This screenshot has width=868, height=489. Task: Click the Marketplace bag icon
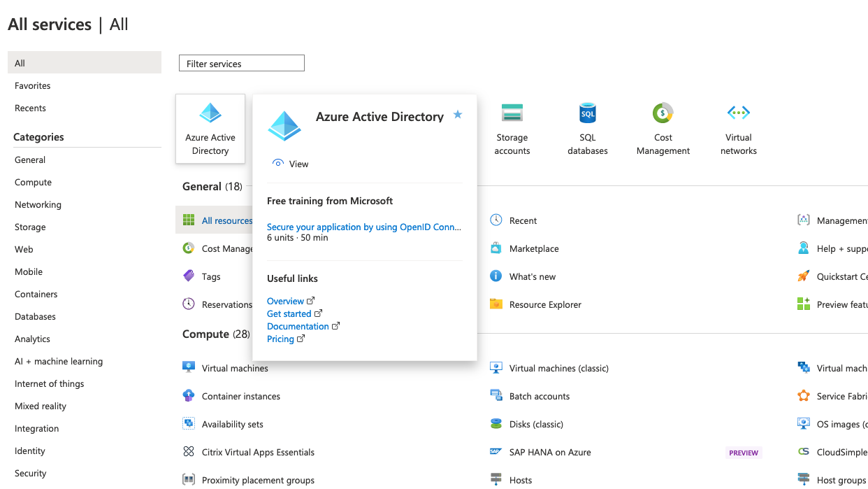pos(496,248)
